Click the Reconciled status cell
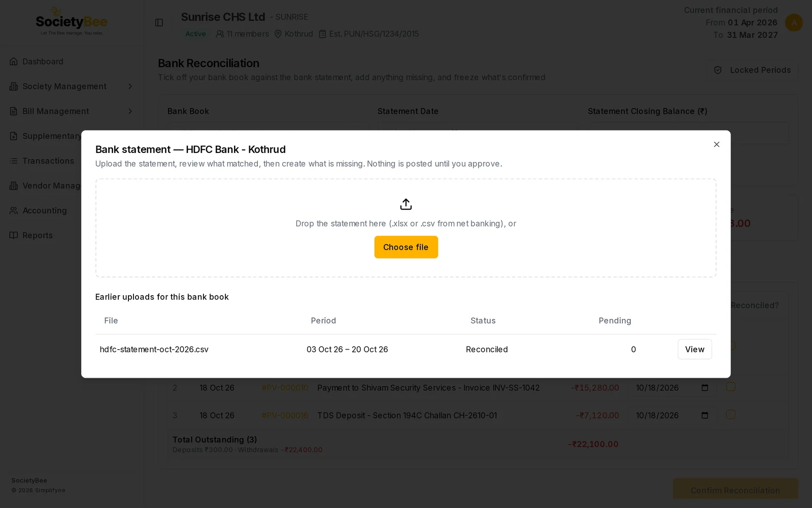This screenshot has height=508, width=812. coord(487,350)
